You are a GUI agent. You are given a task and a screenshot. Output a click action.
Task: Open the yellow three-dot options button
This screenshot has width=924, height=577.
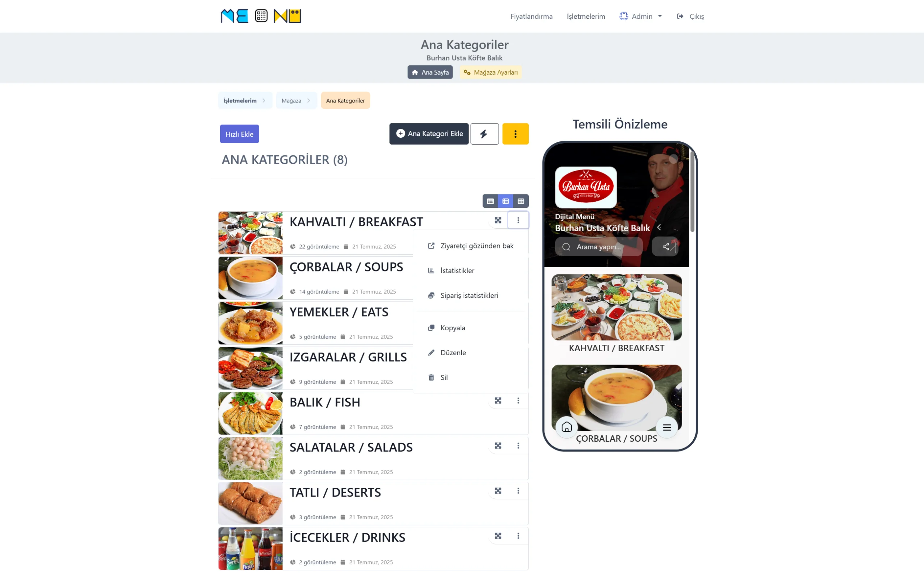[x=515, y=134]
